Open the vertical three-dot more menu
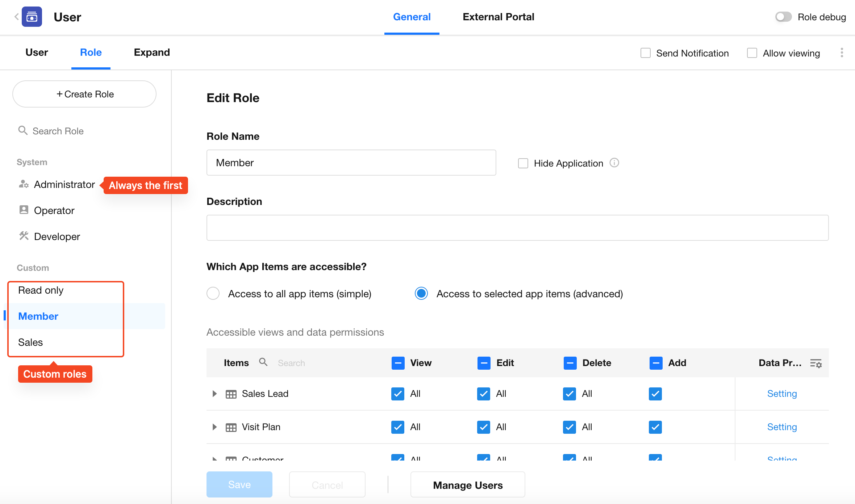The image size is (855, 504). point(842,53)
